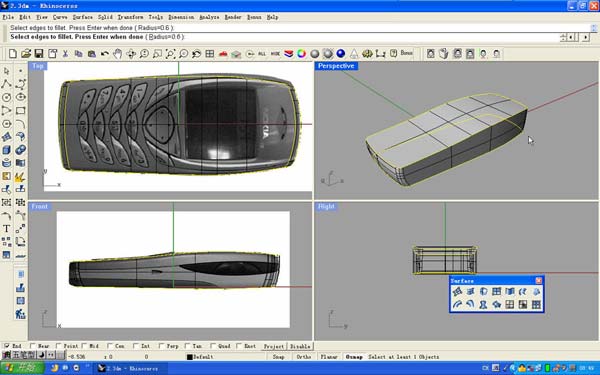Click the Bonus toolbar button
Image resolution: width=600 pixels, height=375 pixels.
(406, 53)
